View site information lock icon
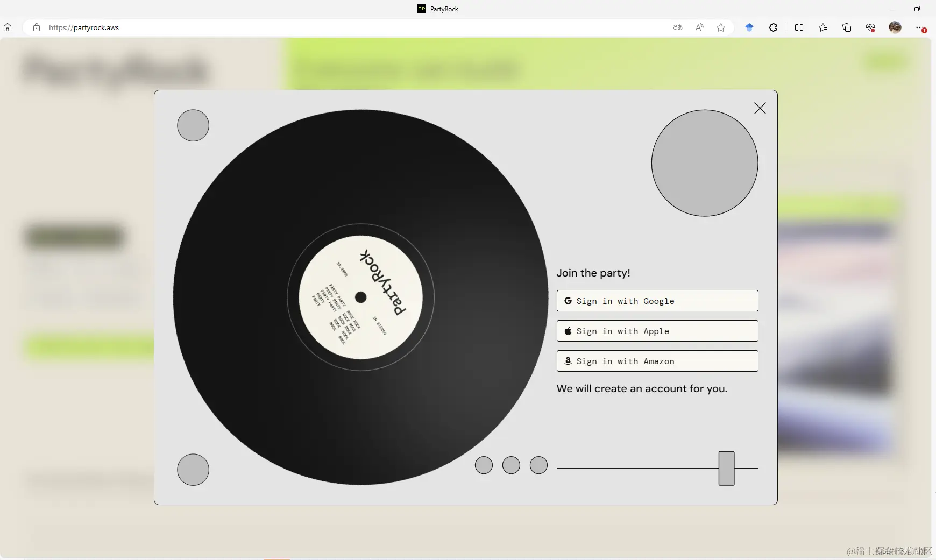The width and height of the screenshot is (936, 560). 37,27
